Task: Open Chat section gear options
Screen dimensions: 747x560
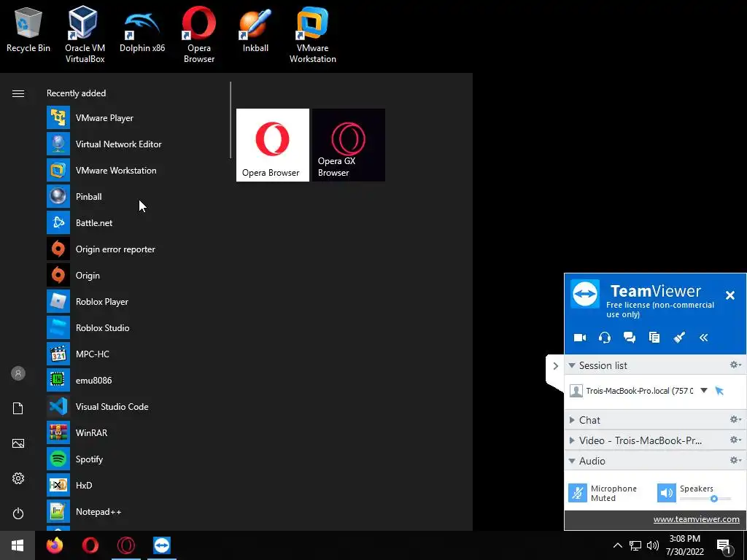Action: (x=735, y=419)
